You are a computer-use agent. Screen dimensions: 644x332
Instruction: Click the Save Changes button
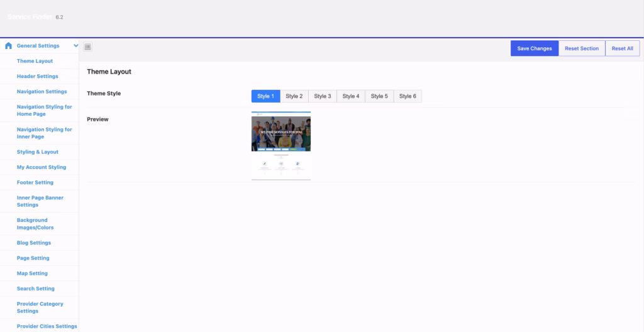point(535,48)
